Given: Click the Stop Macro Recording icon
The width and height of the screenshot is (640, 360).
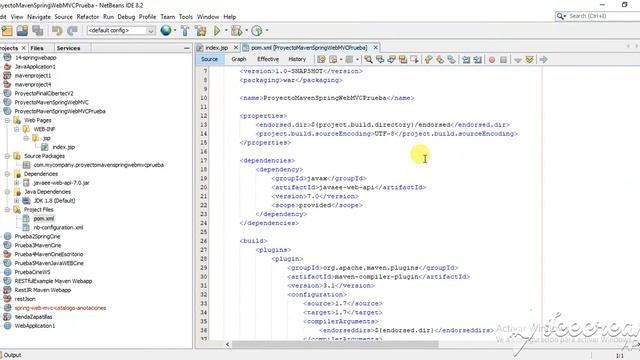Looking at the screenshot, I should (x=503, y=60).
